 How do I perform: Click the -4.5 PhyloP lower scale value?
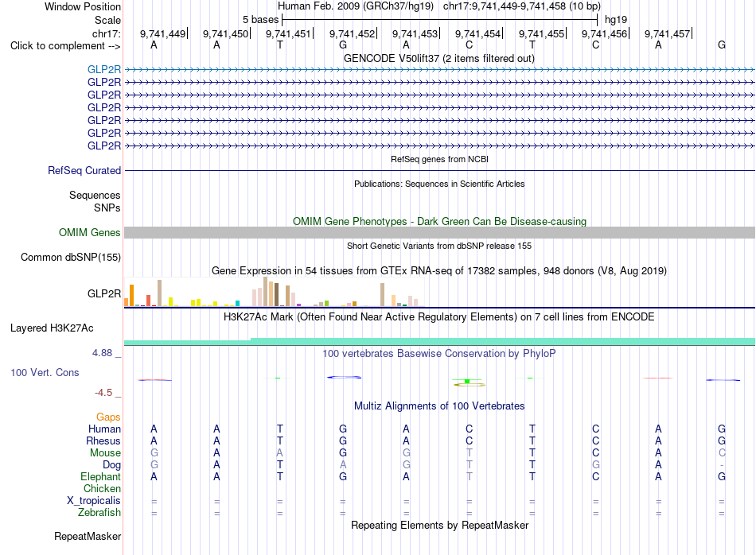(103, 393)
